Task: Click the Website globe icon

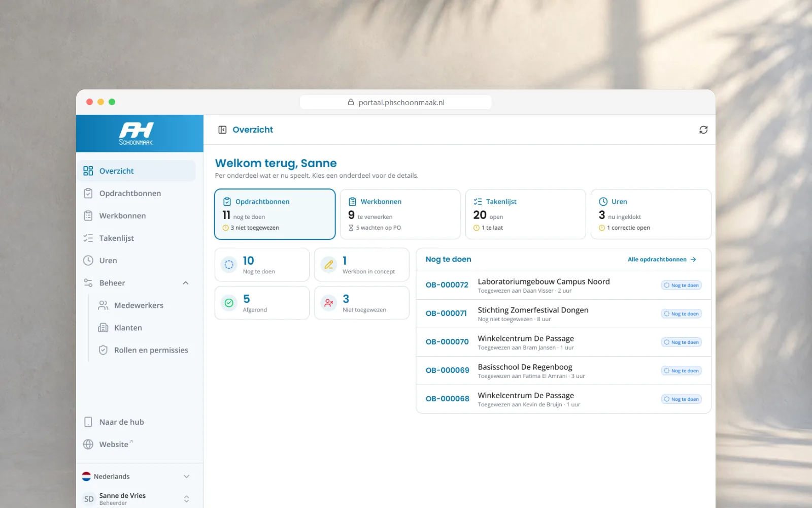Action: [x=88, y=444]
